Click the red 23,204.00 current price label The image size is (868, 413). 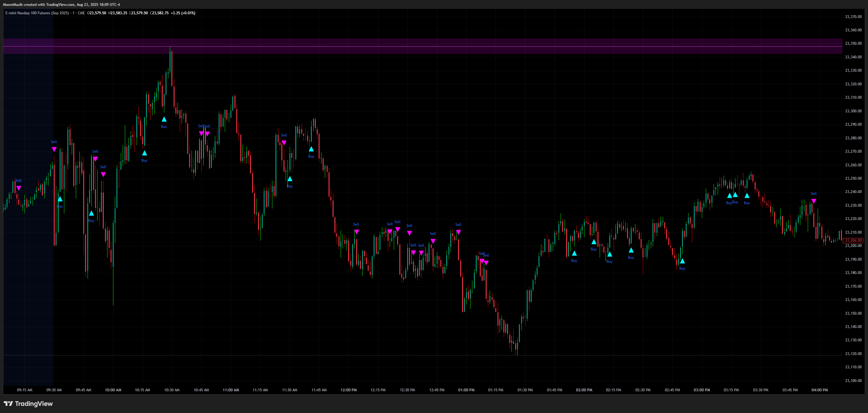click(x=853, y=240)
